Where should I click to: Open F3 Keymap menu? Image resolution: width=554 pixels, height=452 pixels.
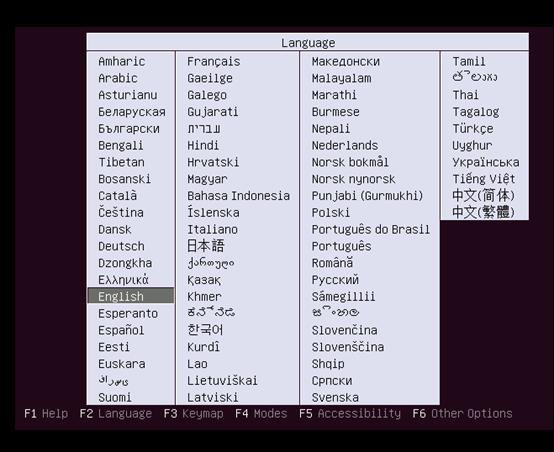(x=193, y=413)
